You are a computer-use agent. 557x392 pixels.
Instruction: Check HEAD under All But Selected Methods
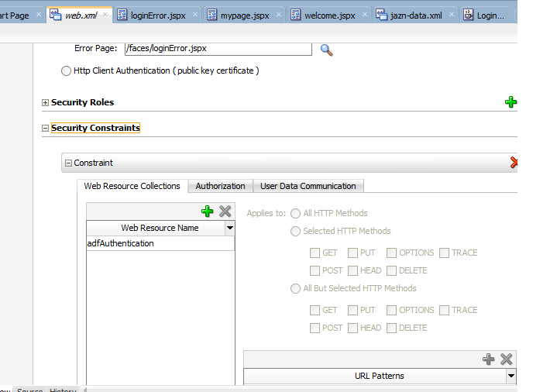(352, 328)
